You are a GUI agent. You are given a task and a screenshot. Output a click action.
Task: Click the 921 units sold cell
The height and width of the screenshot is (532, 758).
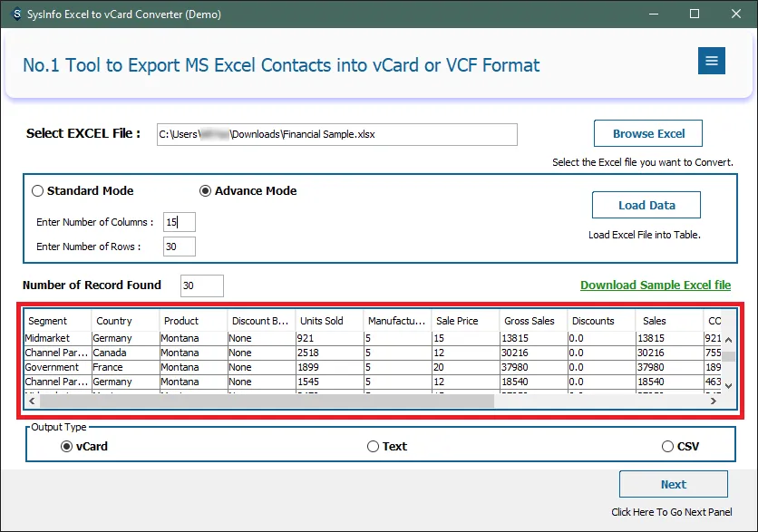click(x=329, y=338)
